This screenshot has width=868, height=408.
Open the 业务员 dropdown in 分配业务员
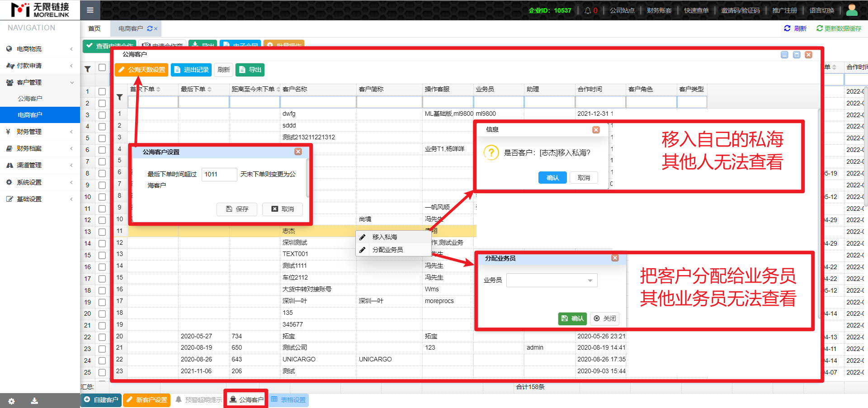552,280
